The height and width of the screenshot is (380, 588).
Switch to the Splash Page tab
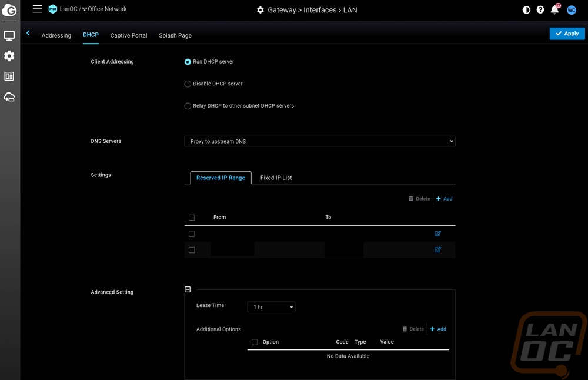175,35
